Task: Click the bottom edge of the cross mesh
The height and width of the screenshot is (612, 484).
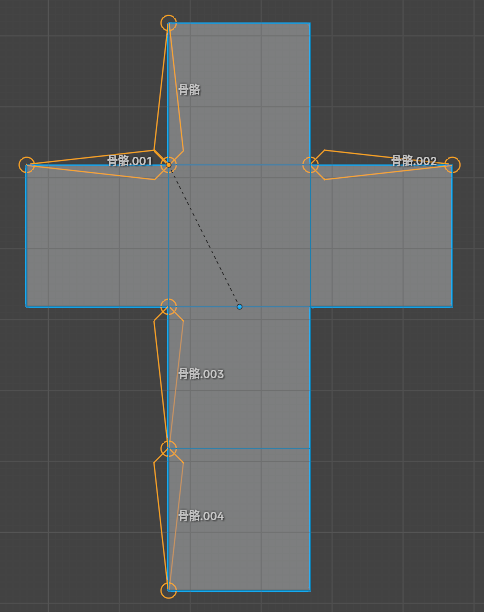Action: pyautogui.click(x=239, y=591)
